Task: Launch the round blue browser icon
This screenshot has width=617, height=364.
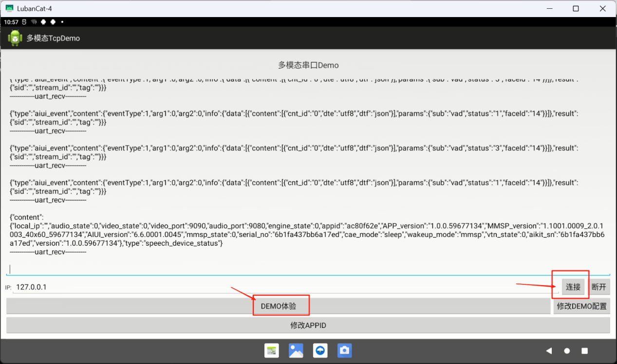Action: (320, 350)
